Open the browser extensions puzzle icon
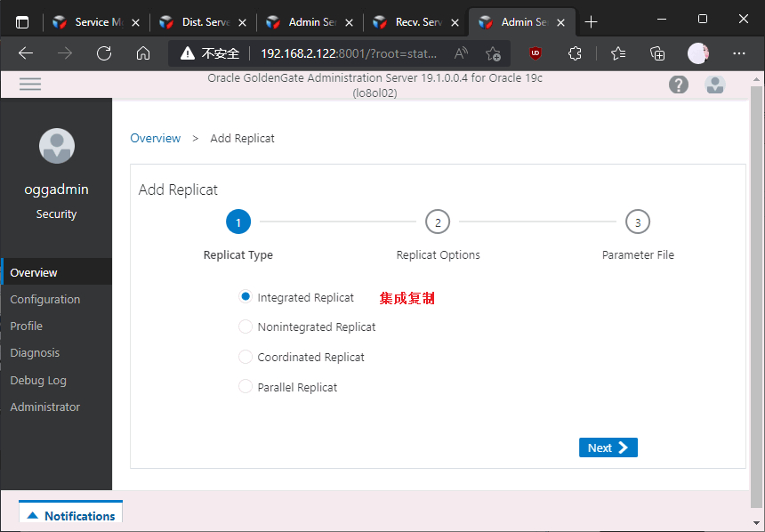 click(x=575, y=53)
